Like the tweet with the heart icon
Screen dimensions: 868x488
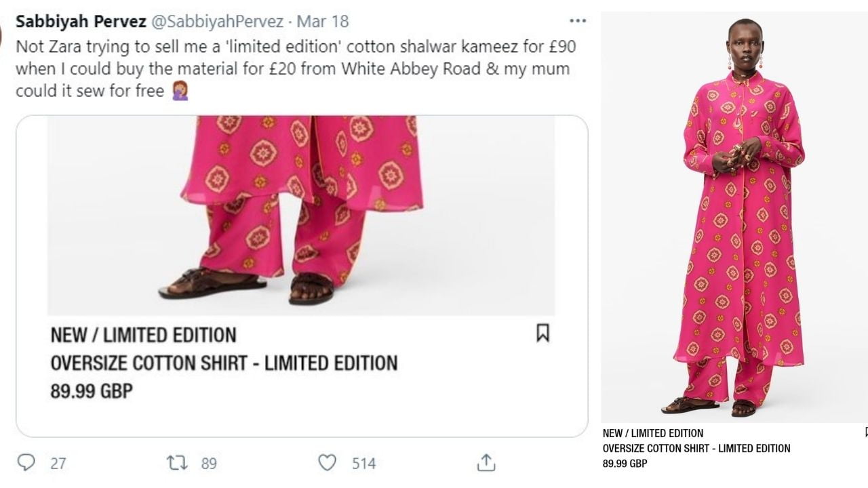pyautogui.click(x=328, y=463)
